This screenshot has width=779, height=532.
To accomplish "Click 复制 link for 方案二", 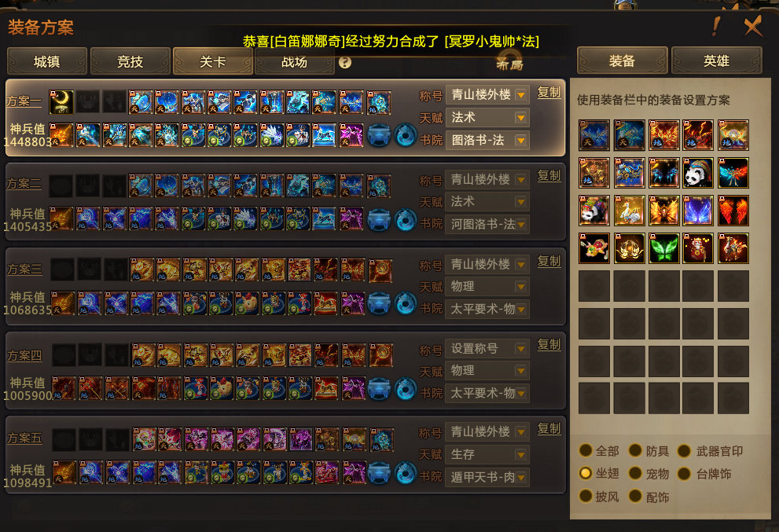I will click(549, 176).
